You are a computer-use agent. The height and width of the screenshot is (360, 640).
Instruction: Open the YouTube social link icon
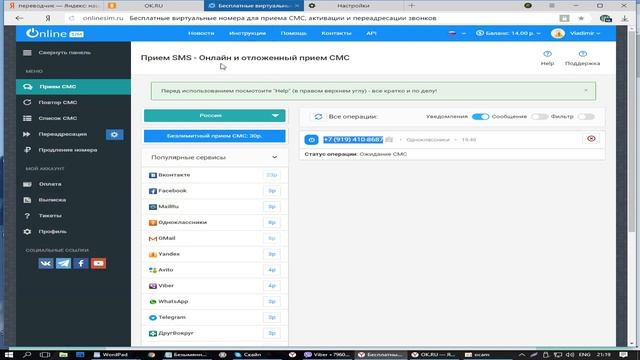click(98, 263)
